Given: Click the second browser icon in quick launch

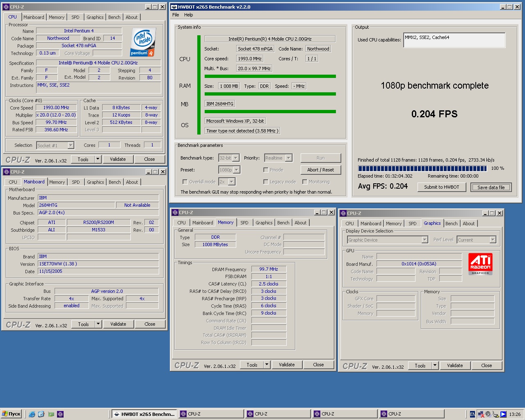Looking at the screenshot, I should pyautogui.click(x=41, y=414).
